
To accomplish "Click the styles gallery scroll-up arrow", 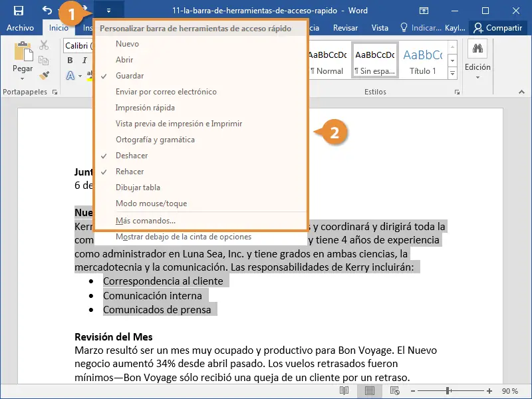I will click(x=452, y=47).
